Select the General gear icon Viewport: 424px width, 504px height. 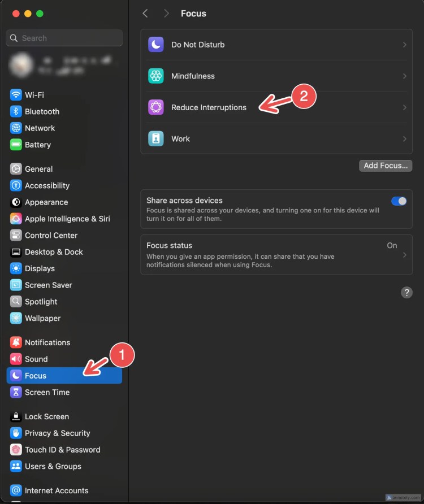(16, 169)
